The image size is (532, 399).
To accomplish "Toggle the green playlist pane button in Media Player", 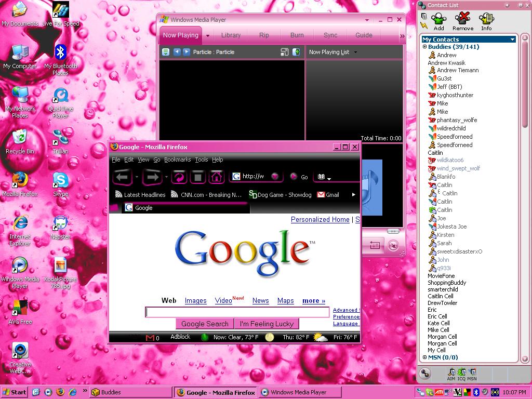I will click(297, 52).
